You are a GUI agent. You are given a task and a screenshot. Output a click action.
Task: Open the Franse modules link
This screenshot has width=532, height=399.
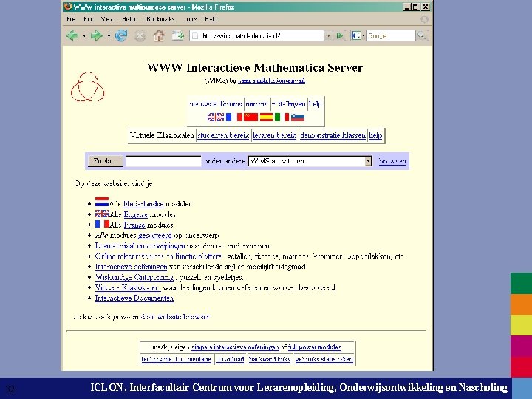pyautogui.click(x=134, y=225)
